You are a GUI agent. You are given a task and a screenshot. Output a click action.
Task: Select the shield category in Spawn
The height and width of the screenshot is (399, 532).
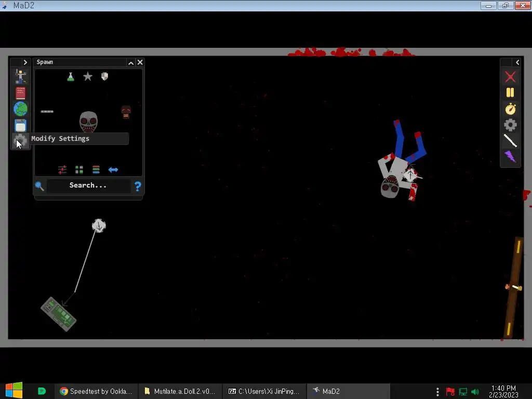(x=104, y=76)
